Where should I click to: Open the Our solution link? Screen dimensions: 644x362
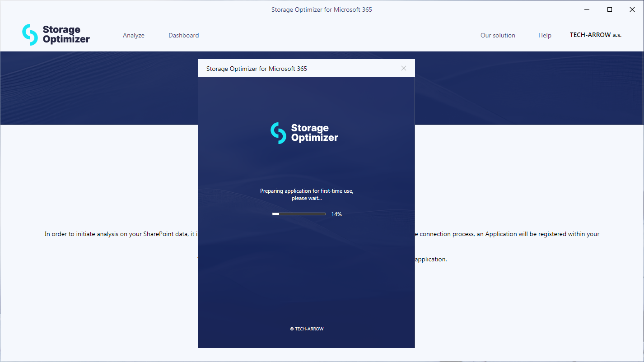[498, 35]
